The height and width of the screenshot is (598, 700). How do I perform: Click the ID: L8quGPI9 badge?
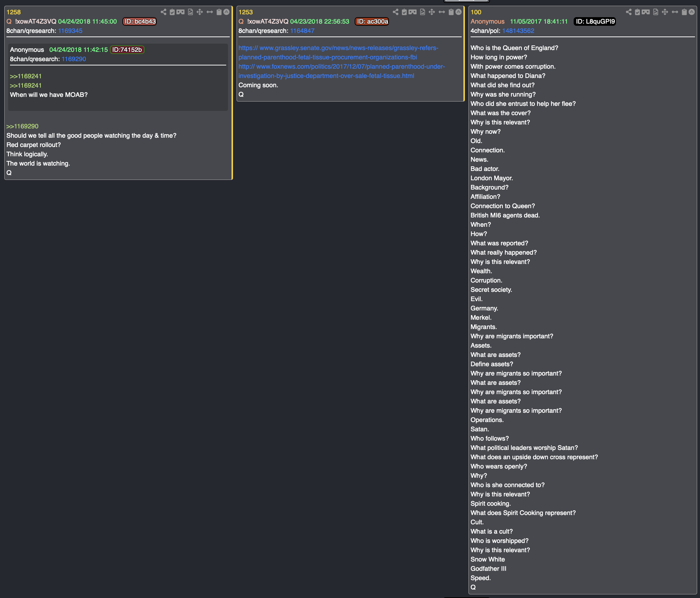pos(595,21)
